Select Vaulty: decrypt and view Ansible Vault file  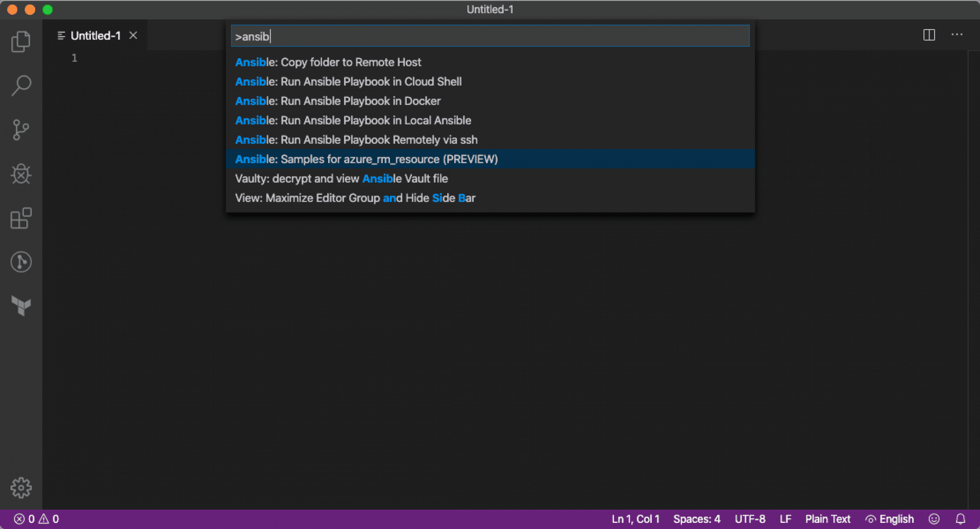click(490, 179)
